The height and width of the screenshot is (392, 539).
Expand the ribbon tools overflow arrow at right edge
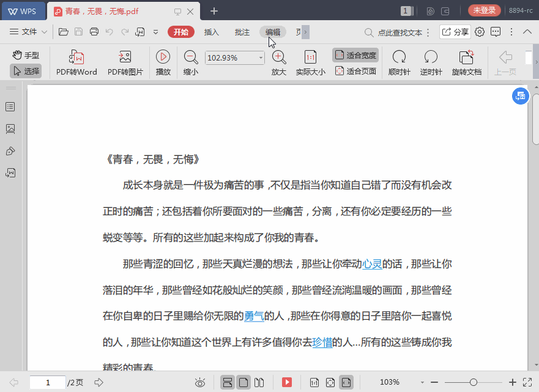pos(536,62)
